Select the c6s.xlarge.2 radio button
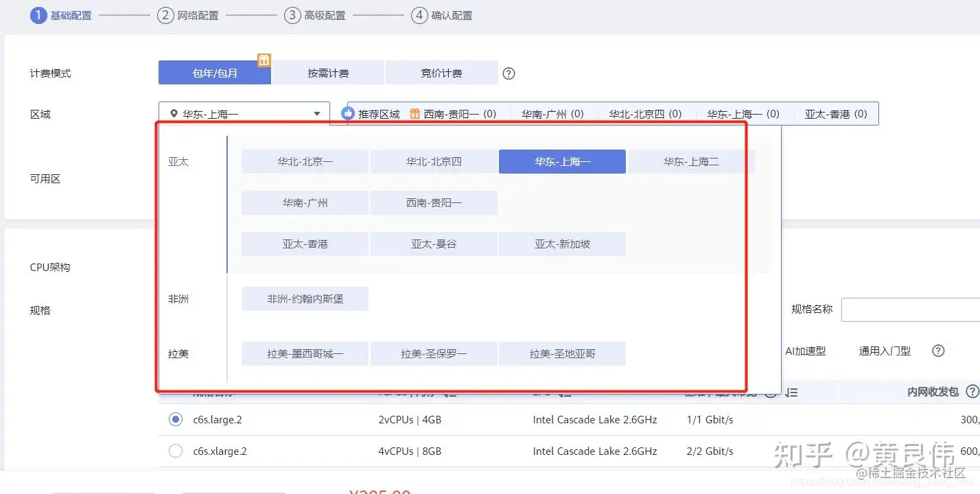The width and height of the screenshot is (980, 494). point(176,451)
